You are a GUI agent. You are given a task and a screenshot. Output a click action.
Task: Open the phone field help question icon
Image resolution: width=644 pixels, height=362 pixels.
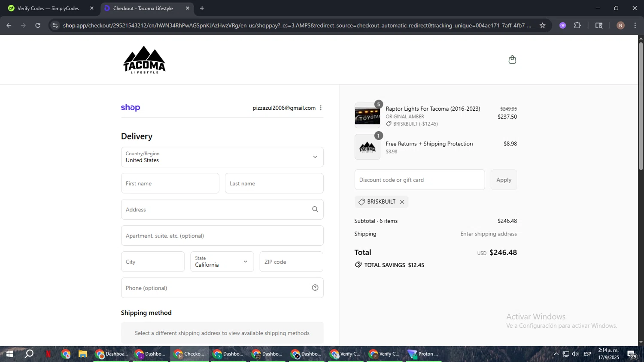315,288
